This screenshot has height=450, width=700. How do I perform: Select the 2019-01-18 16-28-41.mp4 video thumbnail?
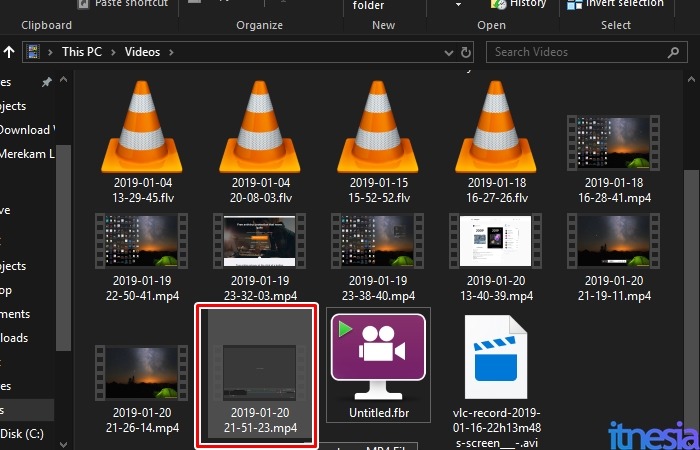(x=613, y=143)
